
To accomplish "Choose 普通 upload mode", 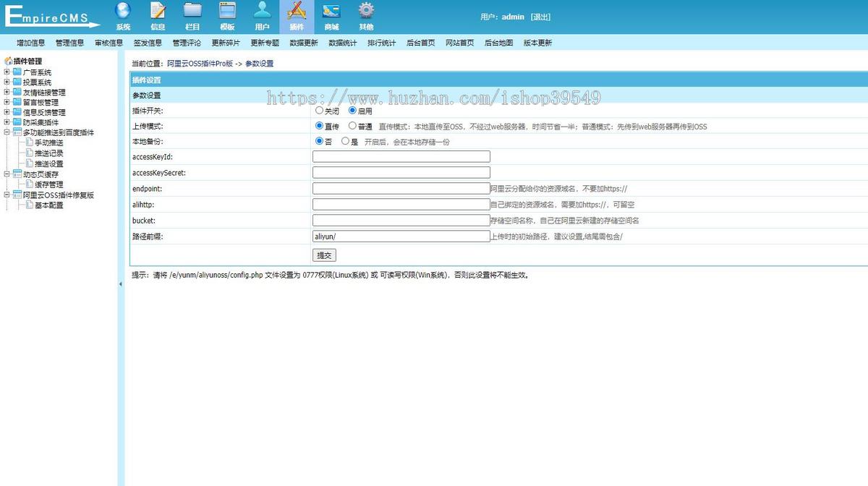I will point(352,126).
